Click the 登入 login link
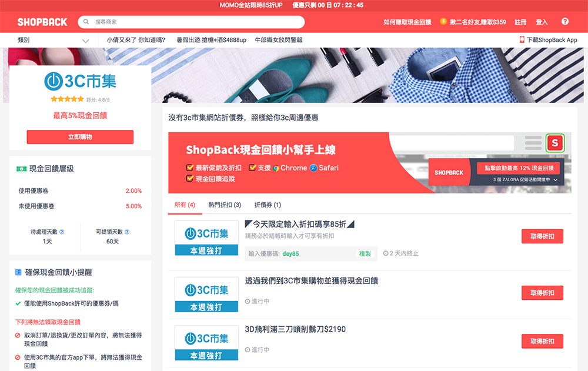Viewport: 588px width, 371px height. click(x=542, y=21)
